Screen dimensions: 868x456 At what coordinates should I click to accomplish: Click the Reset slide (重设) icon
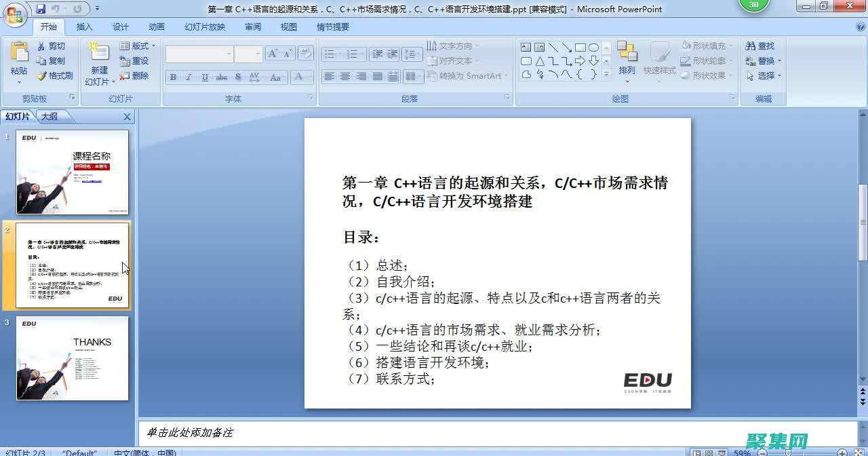point(136,60)
